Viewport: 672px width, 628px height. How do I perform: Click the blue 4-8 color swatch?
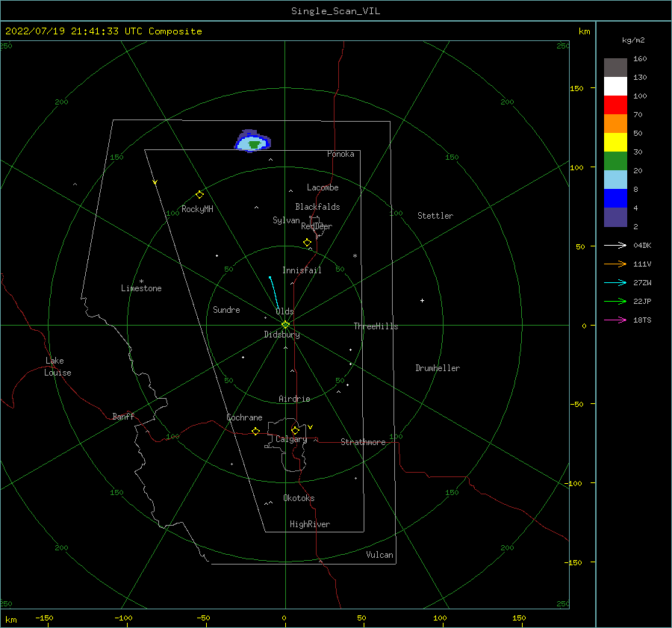615,198
